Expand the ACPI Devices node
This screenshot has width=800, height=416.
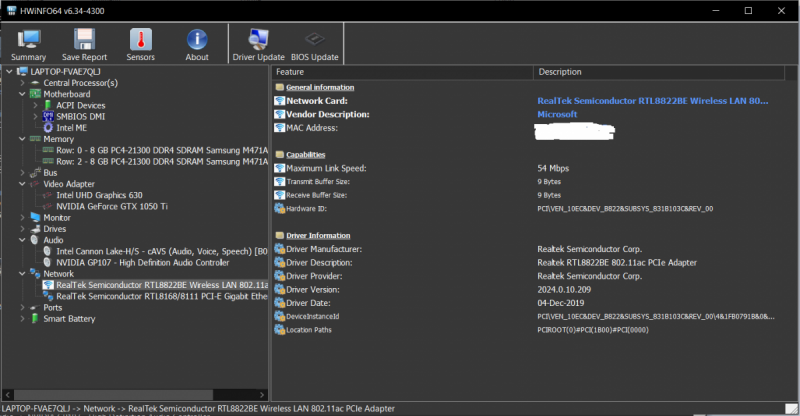tap(35, 105)
